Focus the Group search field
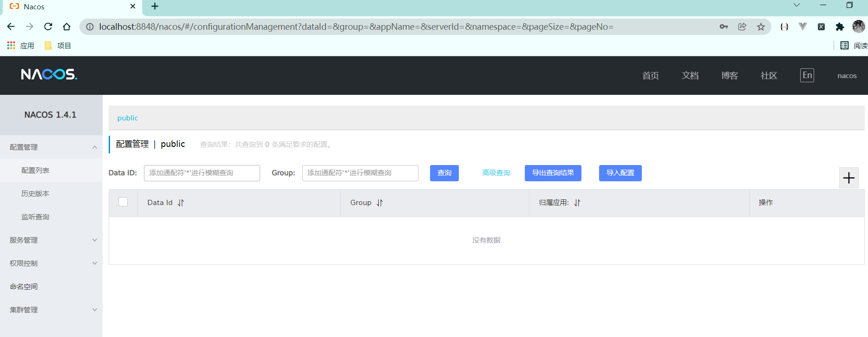The image size is (868, 337). click(360, 173)
